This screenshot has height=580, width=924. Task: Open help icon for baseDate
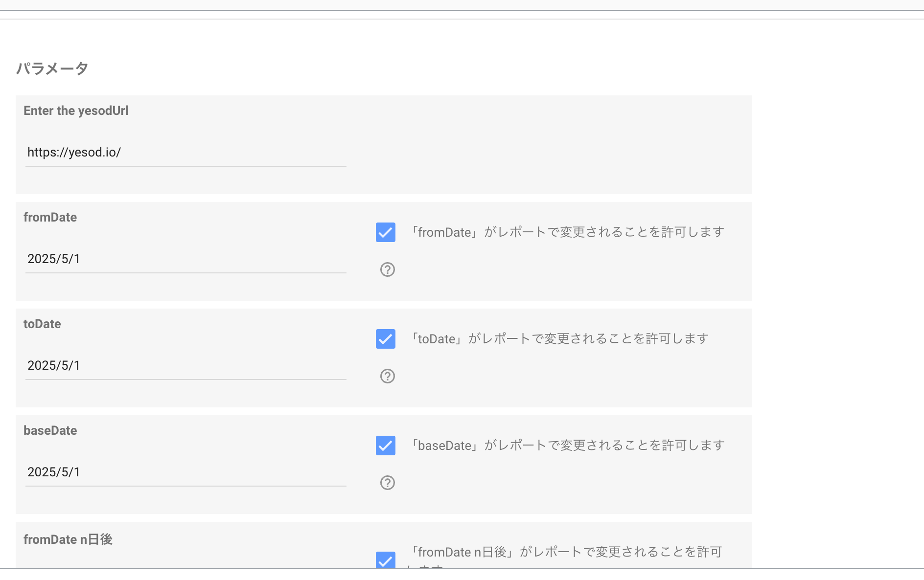[x=388, y=483]
